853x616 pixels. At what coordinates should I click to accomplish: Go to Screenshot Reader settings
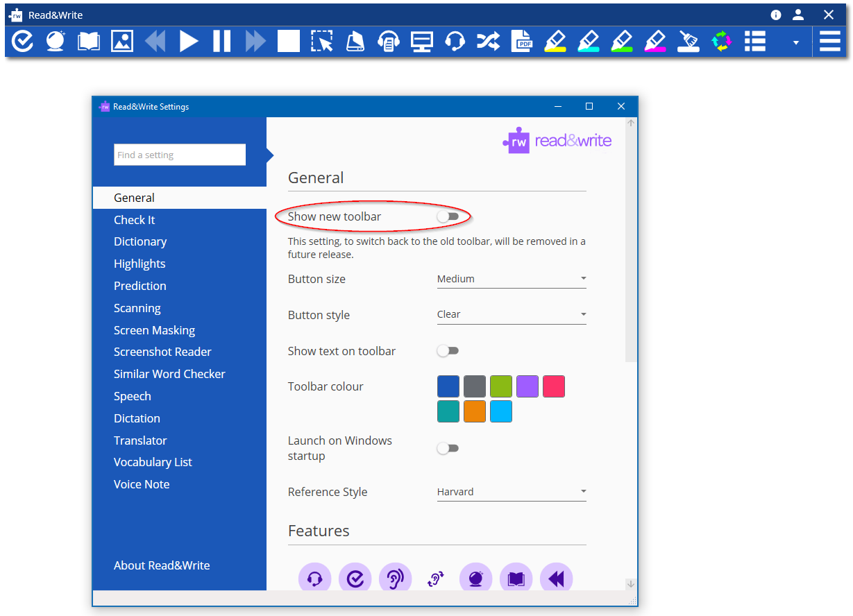coord(162,352)
